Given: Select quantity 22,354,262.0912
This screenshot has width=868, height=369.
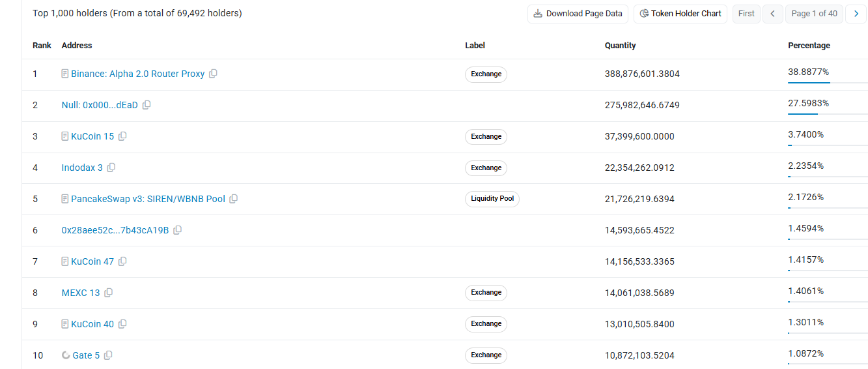Looking at the screenshot, I should coord(639,168).
